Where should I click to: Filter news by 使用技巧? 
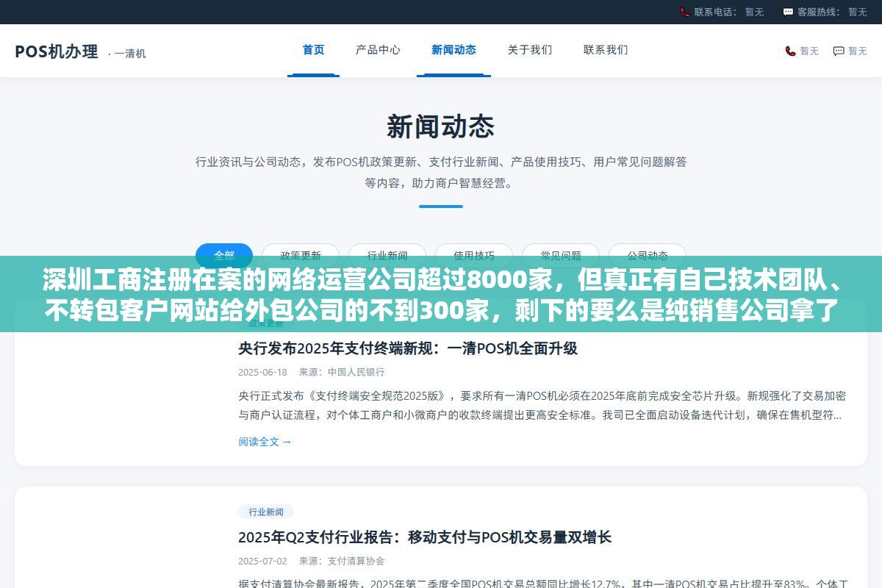[x=474, y=256]
